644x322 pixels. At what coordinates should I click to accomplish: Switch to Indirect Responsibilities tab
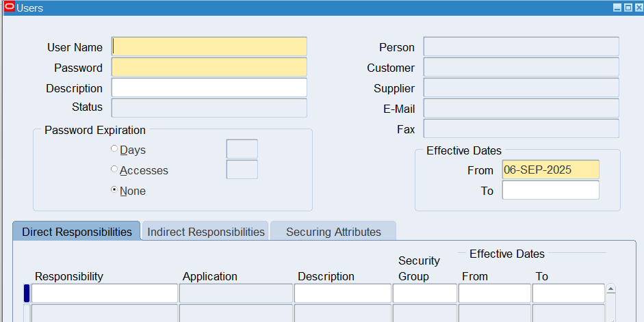click(206, 232)
